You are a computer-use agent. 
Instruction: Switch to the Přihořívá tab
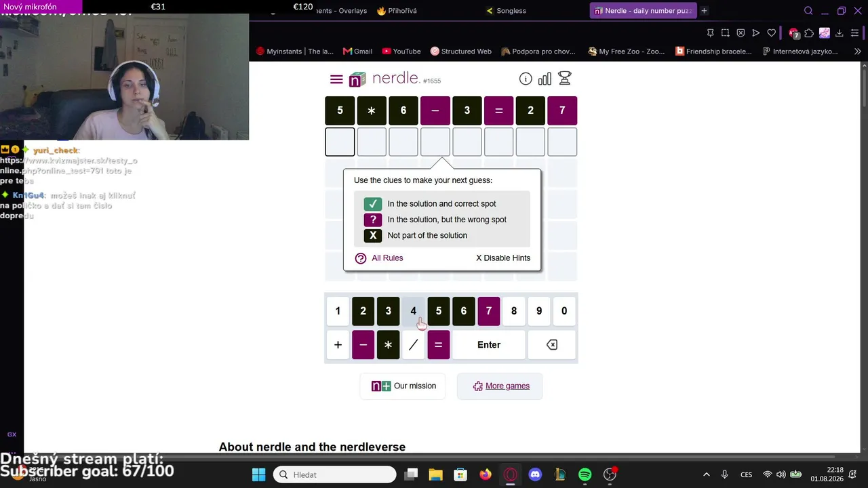pyautogui.click(x=397, y=11)
